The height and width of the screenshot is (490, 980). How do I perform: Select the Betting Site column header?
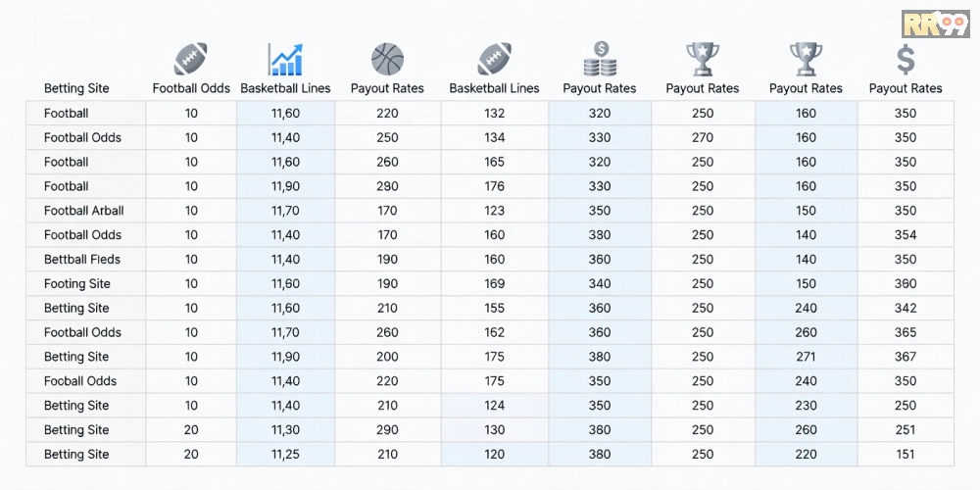[x=76, y=89]
